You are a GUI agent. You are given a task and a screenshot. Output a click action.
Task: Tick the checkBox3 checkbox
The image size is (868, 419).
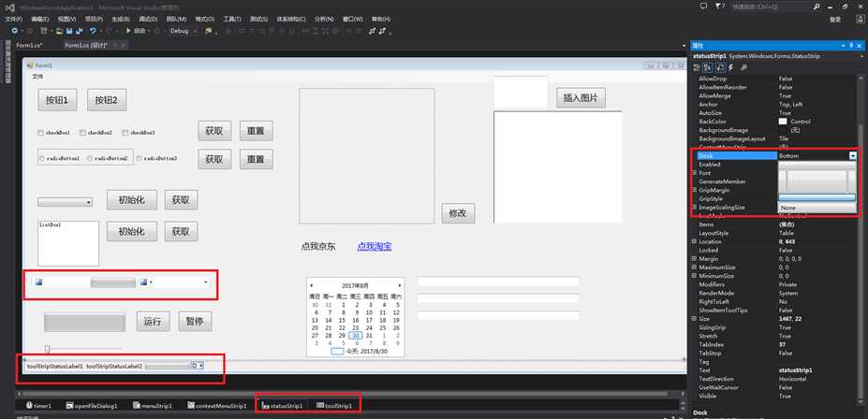coord(125,133)
